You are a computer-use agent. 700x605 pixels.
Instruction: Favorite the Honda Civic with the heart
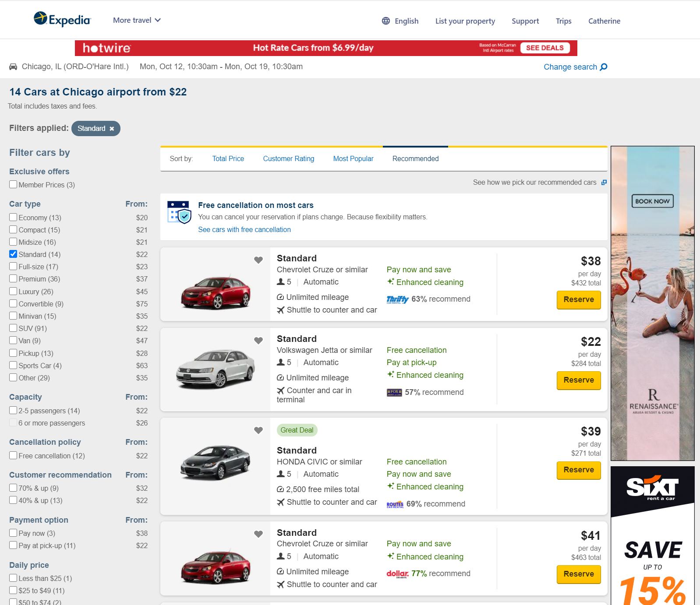point(258,430)
